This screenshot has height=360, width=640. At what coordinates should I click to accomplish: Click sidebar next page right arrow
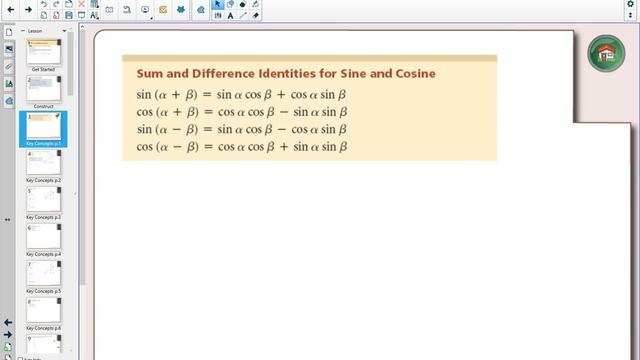click(x=8, y=335)
